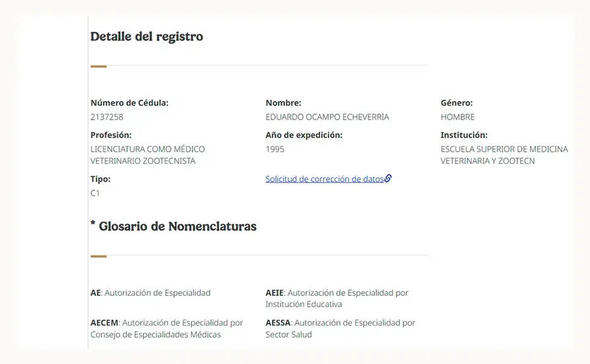Click the AECEM glossary entry
The height and width of the screenshot is (364, 590).
tap(167, 329)
